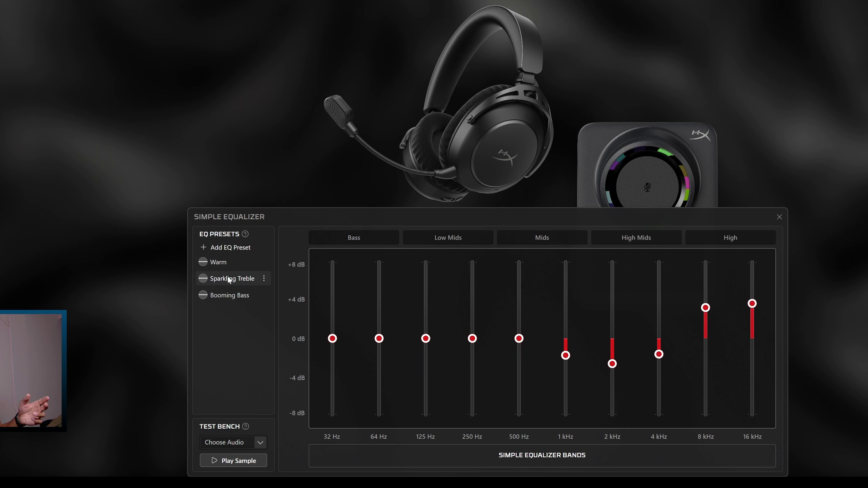868x488 pixels.
Task: Click the Warm preset icon
Action: (x=203, y=262)
